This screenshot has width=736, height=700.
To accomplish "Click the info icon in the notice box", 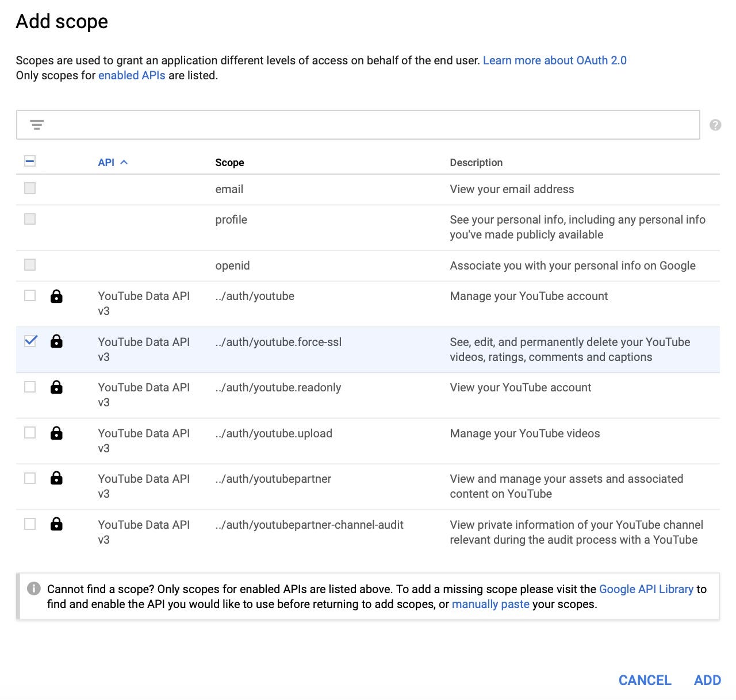I will (x=34, y=589).
